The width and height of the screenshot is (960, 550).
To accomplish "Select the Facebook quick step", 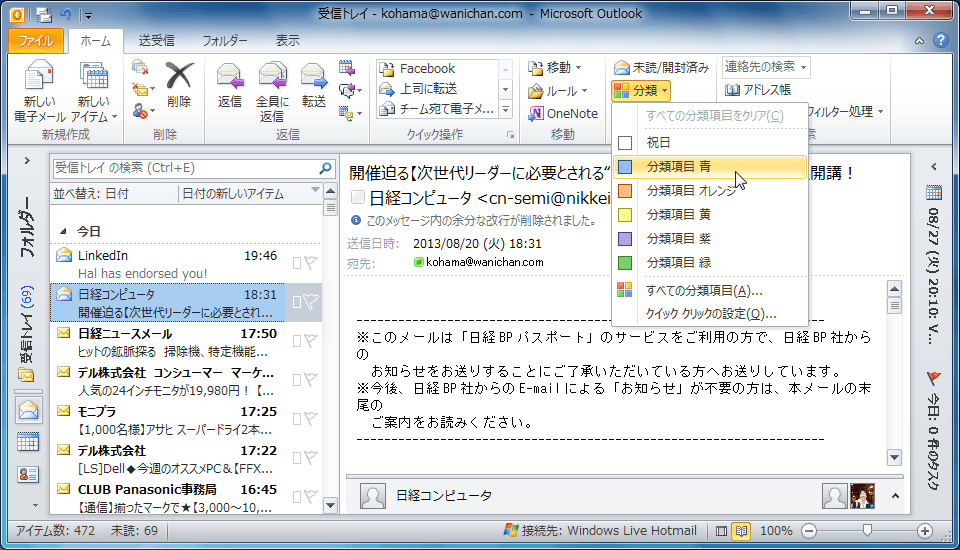I will click(437, 69).
